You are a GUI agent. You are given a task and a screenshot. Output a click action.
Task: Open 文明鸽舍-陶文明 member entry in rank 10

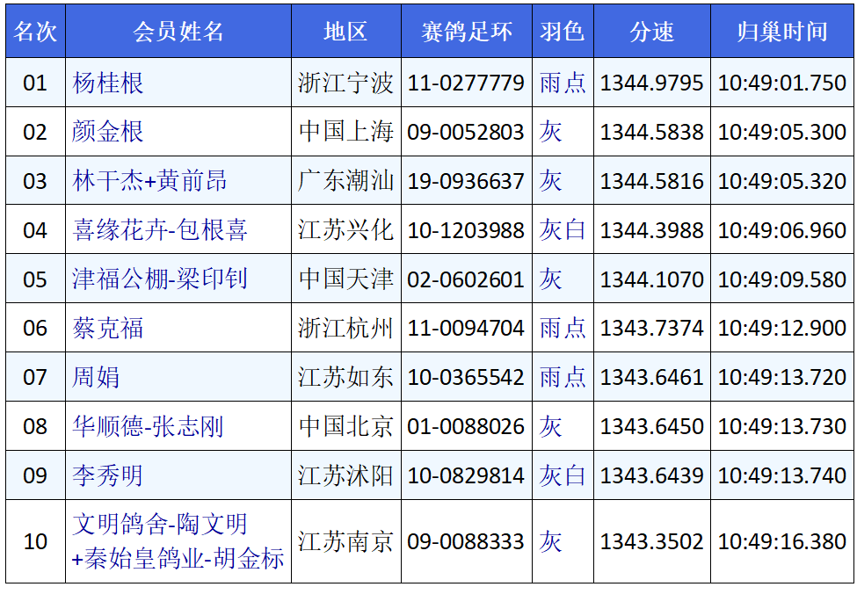coord(160,525)
